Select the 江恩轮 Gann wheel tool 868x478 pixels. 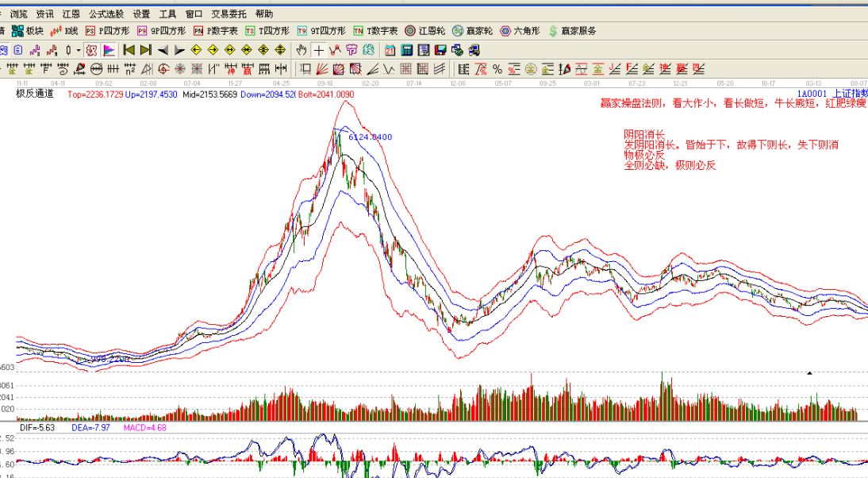pyautogui.click(x=421, y=31)
